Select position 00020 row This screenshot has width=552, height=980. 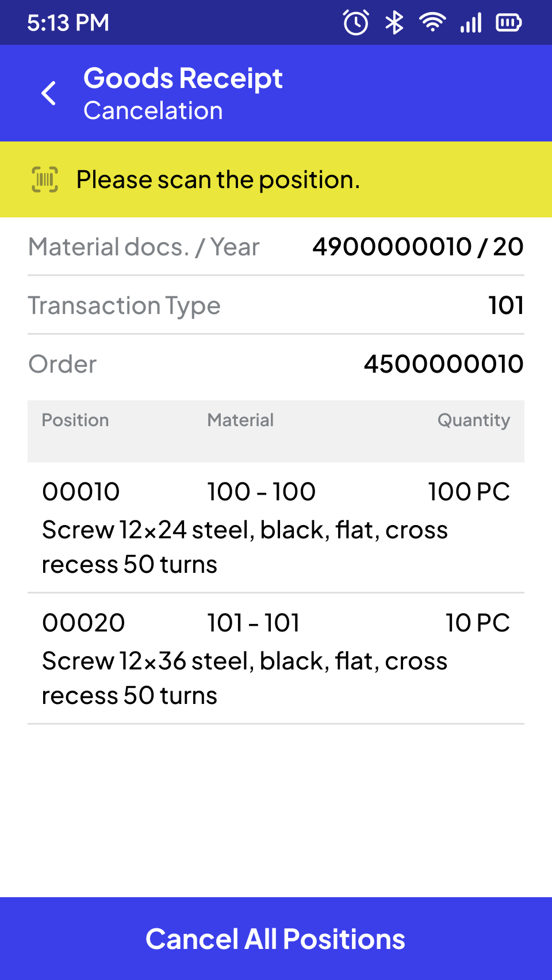click(x=276, y=659)
